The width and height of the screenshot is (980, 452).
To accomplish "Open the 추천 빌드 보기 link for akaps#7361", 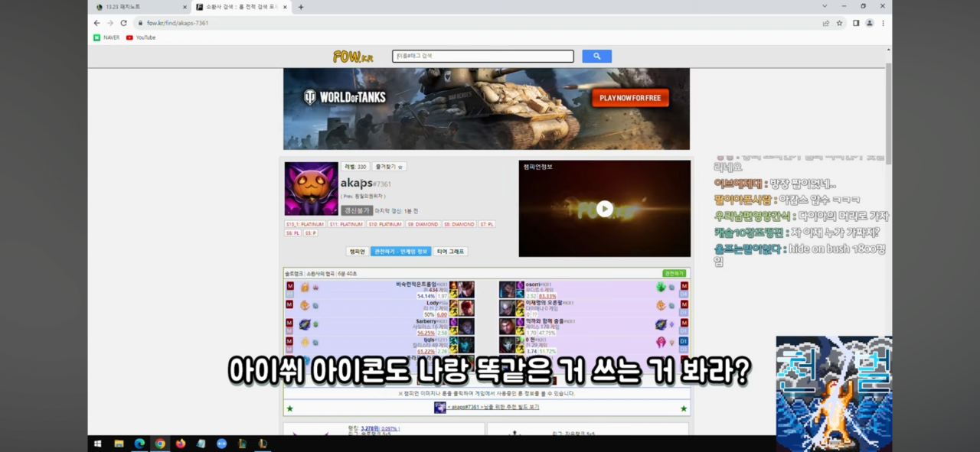I will 493,408.
